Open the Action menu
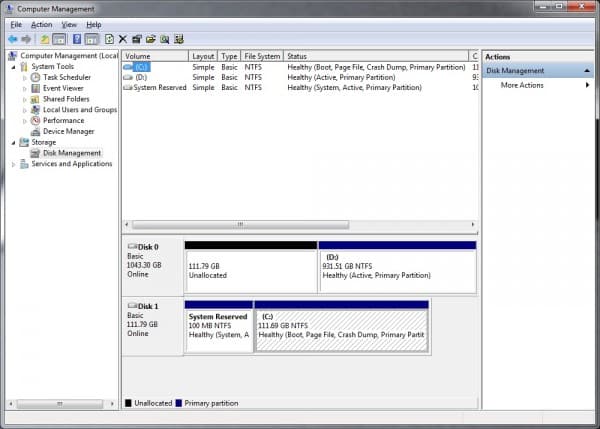The width and height of the screenshot is (600, 429). point(41,25)
